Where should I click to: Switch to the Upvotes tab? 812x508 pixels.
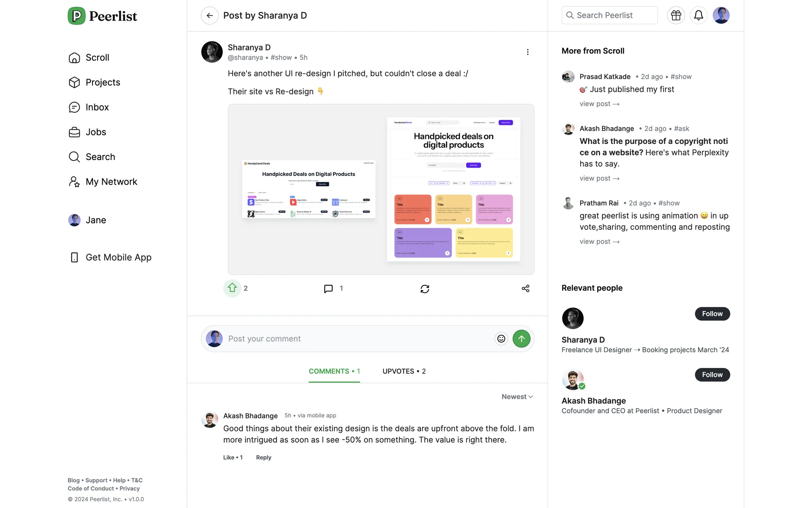[404, 371]
